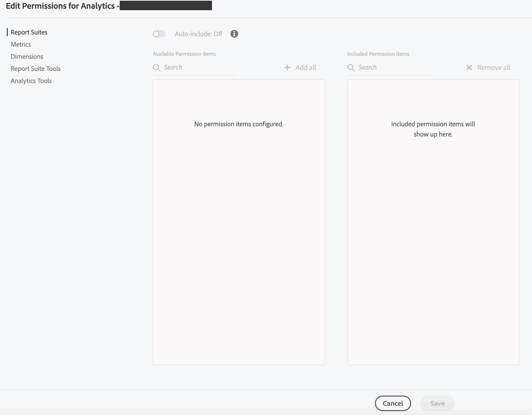This screenshot has width=532, height=415.
Task: Open the Report Suites section
Action: 29,32
